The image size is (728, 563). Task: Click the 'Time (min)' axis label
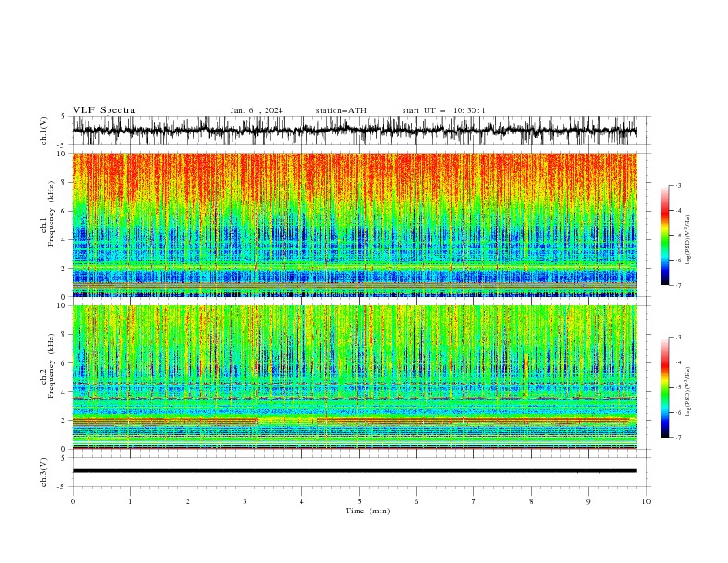coord(368,511)
